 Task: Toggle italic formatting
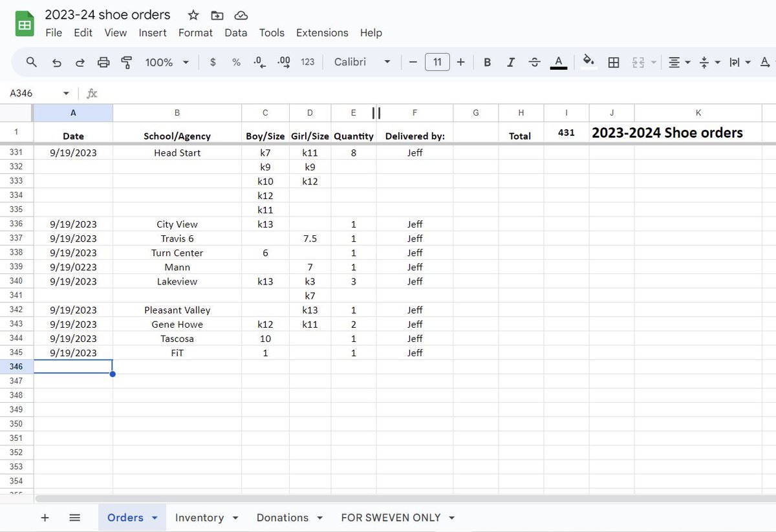(x=511, y=62)
